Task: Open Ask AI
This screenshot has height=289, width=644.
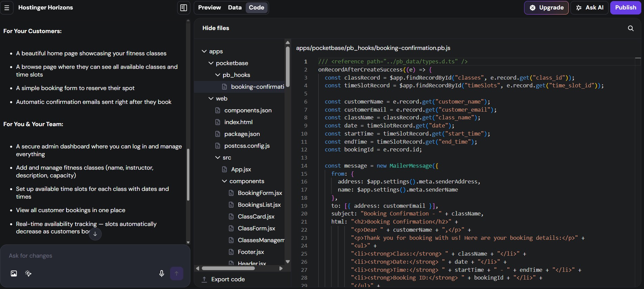Action: tap(589, 7)
